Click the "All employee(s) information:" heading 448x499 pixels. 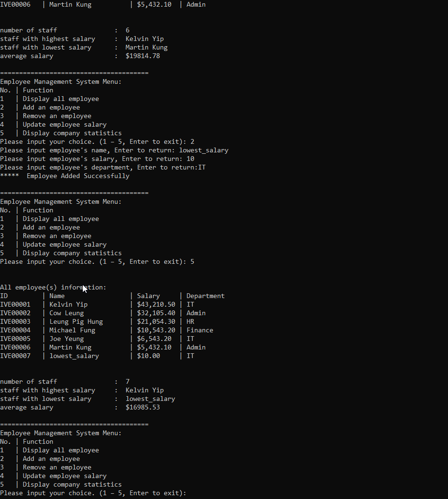[53, 288]
